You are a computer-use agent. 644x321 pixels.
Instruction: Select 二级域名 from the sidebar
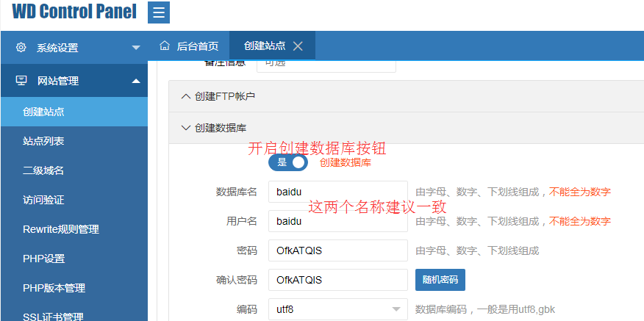[43, 170]
